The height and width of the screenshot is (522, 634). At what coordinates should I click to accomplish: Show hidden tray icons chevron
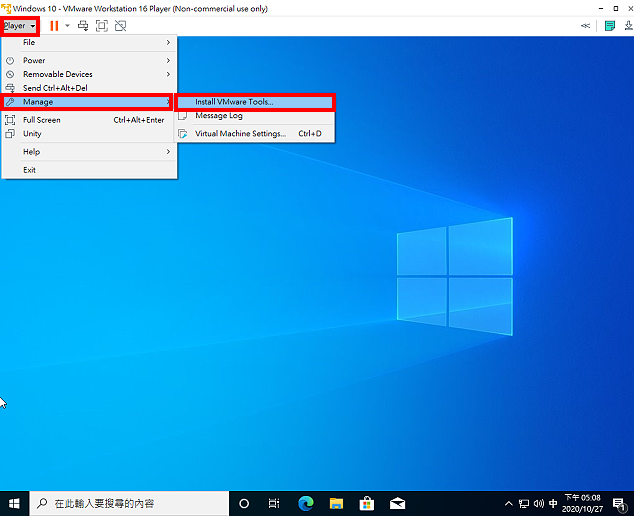(x=509, y=504)
